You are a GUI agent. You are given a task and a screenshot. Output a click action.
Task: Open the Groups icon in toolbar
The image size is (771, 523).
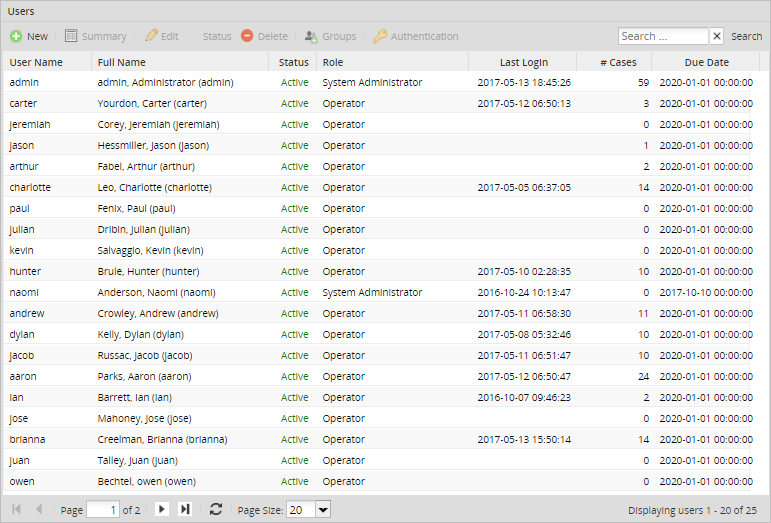(x=311, y=36)
